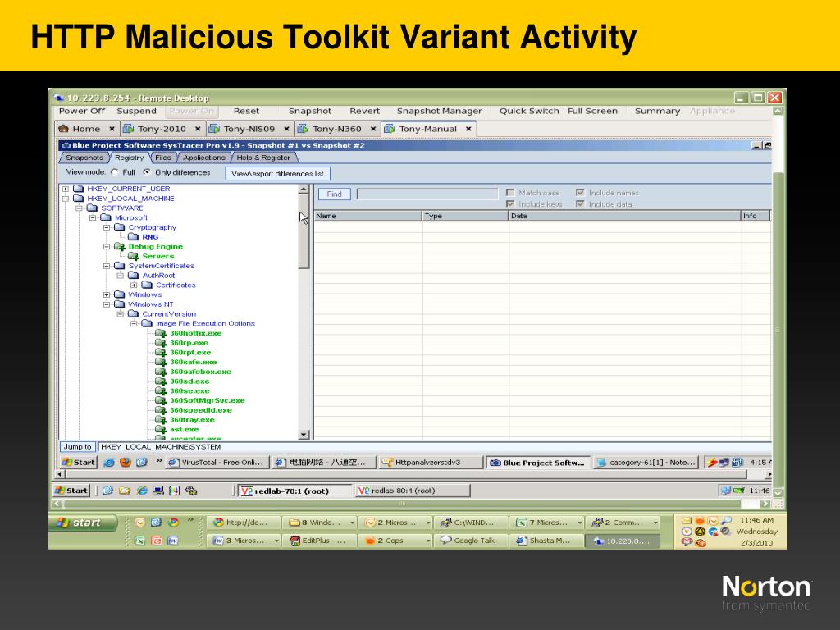Click the search text field next to Find
840x630 pixels.
pos(427,194)
